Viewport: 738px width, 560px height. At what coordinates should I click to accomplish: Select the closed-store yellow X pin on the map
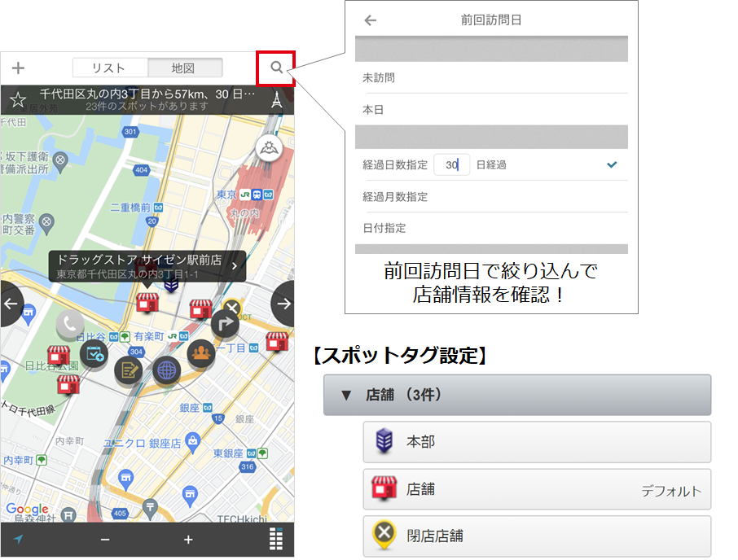click(x=231, y=308)
